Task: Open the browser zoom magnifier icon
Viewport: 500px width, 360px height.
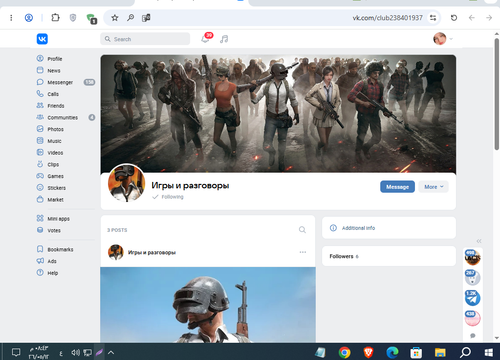Action: [x=130, y=18]
